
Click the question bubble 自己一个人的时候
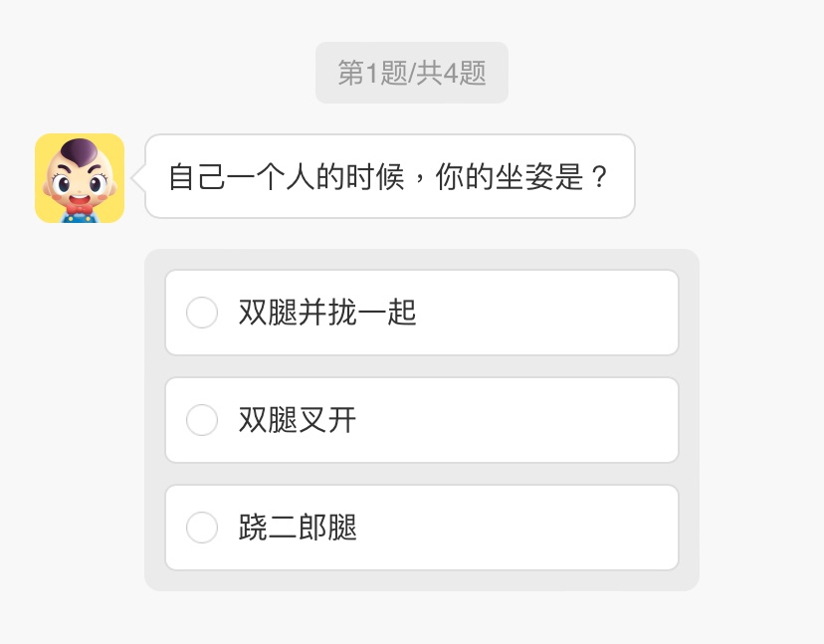point(389,176)
